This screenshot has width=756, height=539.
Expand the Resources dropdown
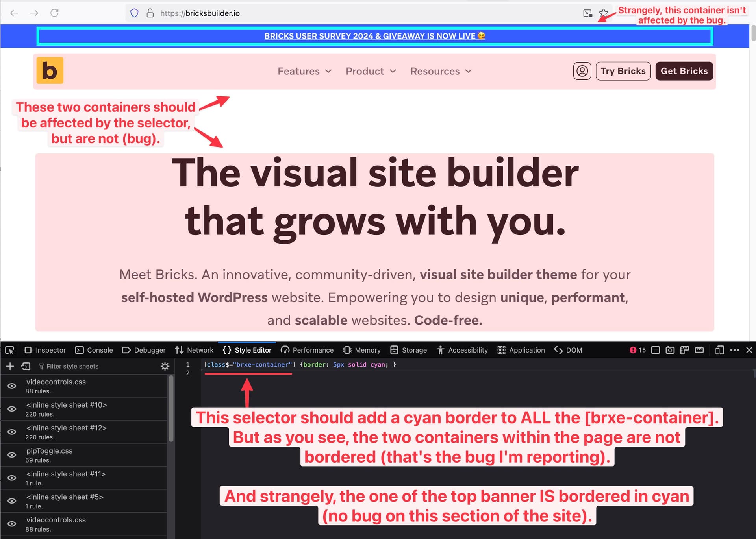click(x=441, y=71)
